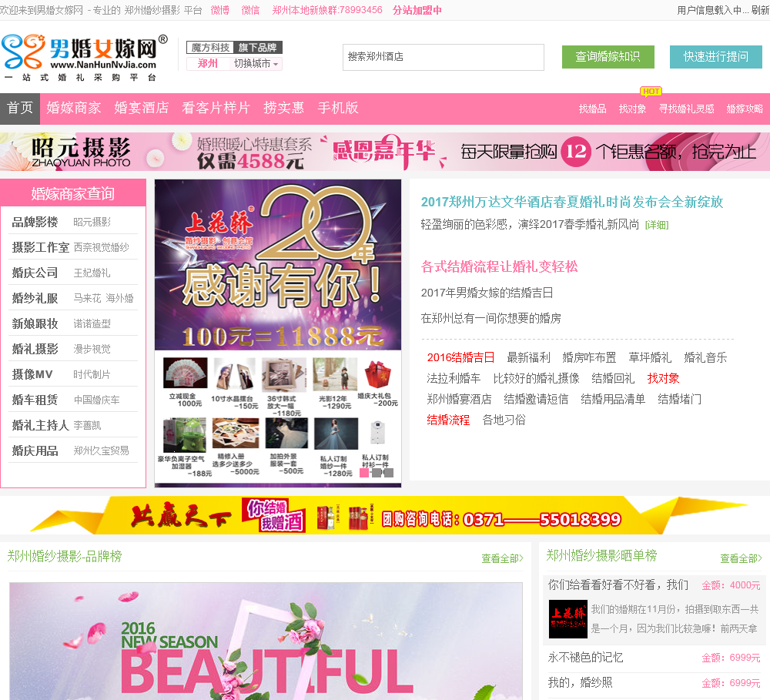Click the 婚嫁攻略 nav link
This screenshot has height=700, width=770.
pos(745,109)
